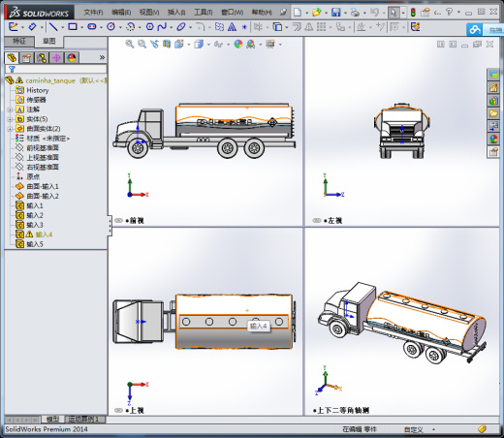Toggle the link views icon by 前视 label
Viewport: 504px width, 438px height.
click(x=118, y=221)
